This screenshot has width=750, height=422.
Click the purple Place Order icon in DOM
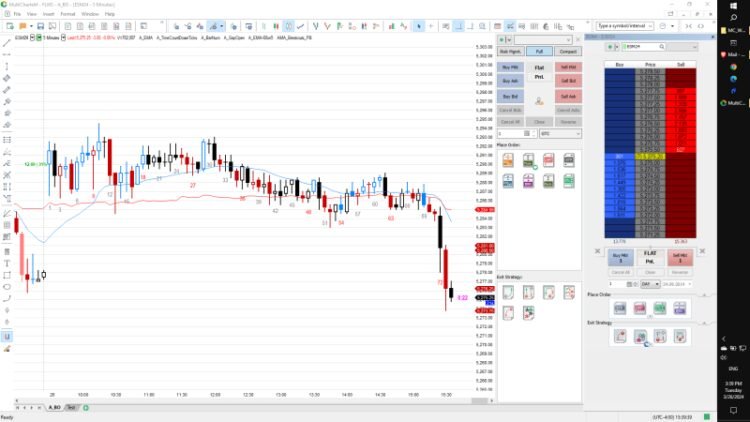[x=680, y=308]
